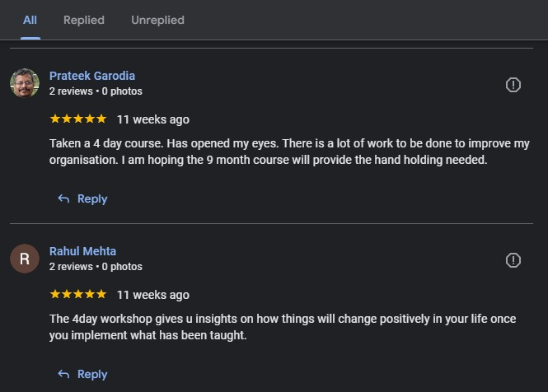Open Rahul Mehta's profile name link
The image size is (548, 392).
point(82,251)
